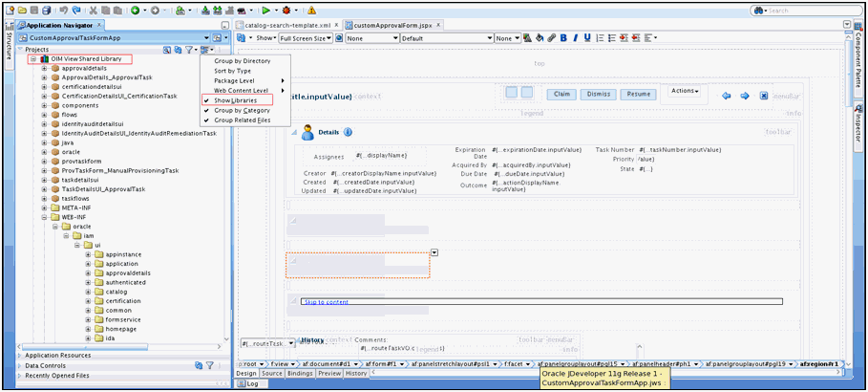Click the Italic I formatting icon
The image size is (868, 392).
[x=576, y=37]
